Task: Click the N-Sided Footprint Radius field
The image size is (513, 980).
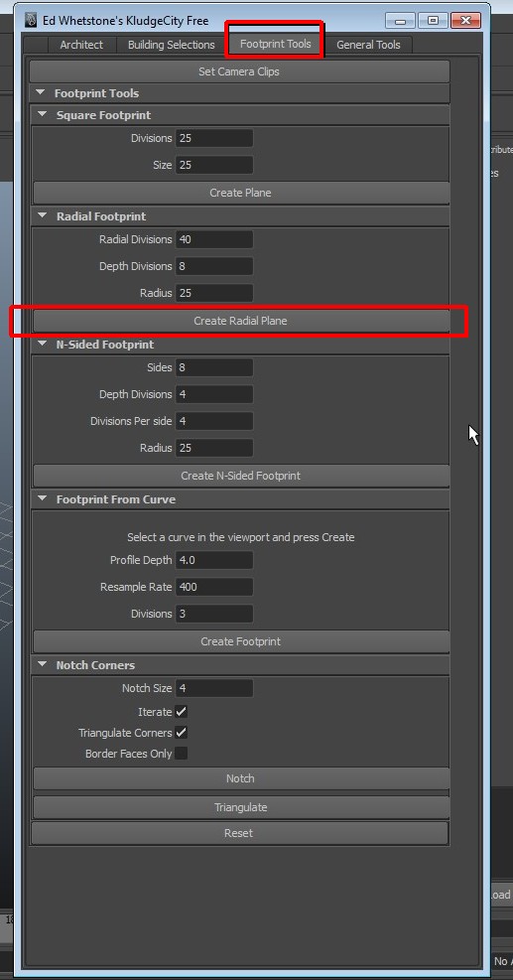Action: pos(214,448)
